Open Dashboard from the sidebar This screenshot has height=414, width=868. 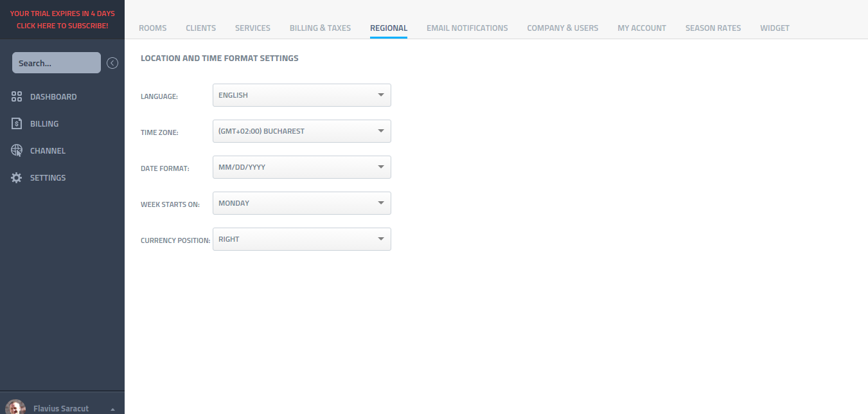point(53,96)
